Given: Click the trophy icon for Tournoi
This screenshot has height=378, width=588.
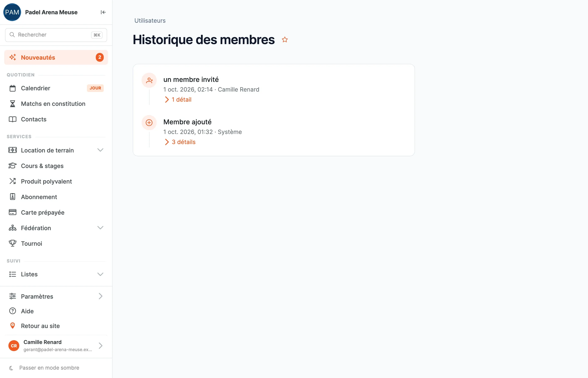Looking at the screenshot, I should [x=13, y=243].
